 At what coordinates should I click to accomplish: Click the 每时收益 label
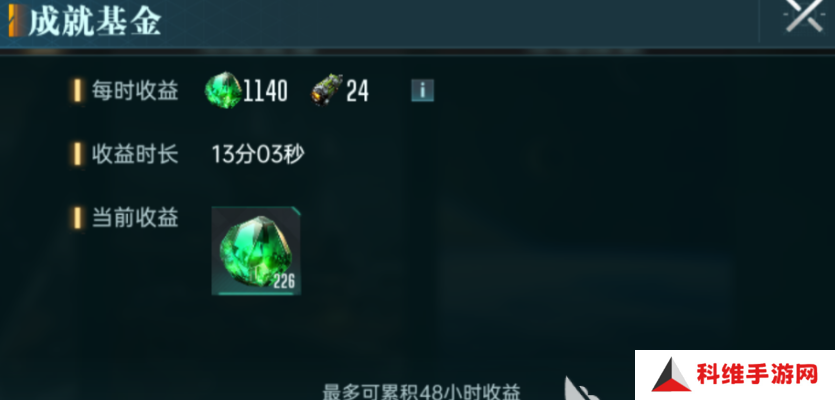click(x=135, y=91)
